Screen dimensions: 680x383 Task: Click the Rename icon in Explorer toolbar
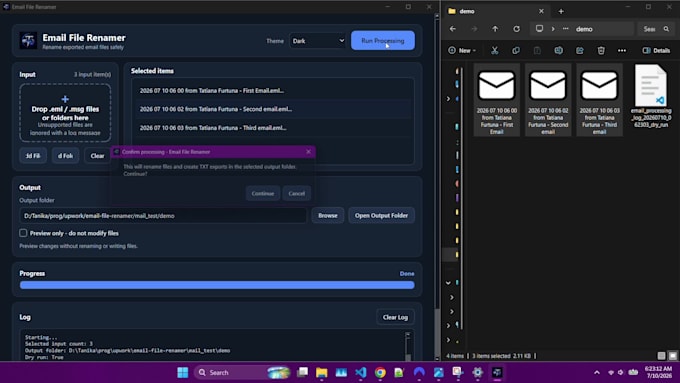click(559, 50)
